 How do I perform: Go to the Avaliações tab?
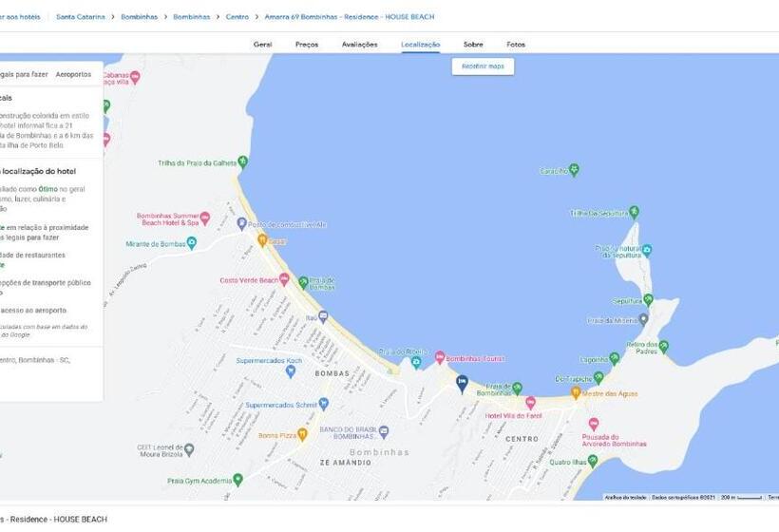pos(360,45)
